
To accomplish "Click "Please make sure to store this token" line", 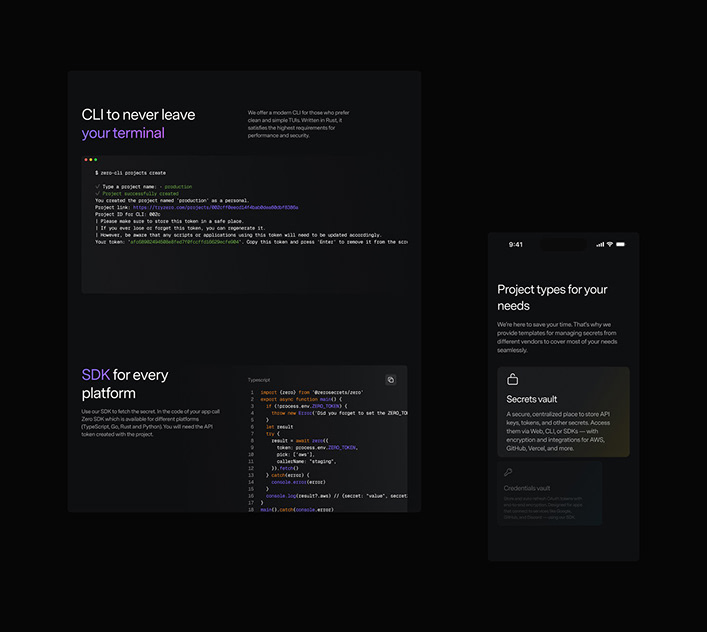I will pyautogui.click(x=172, y=221).
